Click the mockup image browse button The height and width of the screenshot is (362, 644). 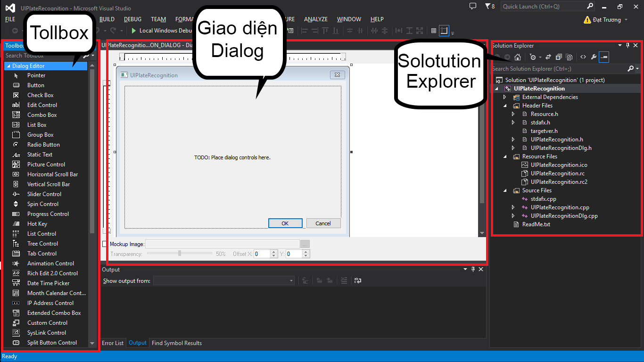[305, 244]
